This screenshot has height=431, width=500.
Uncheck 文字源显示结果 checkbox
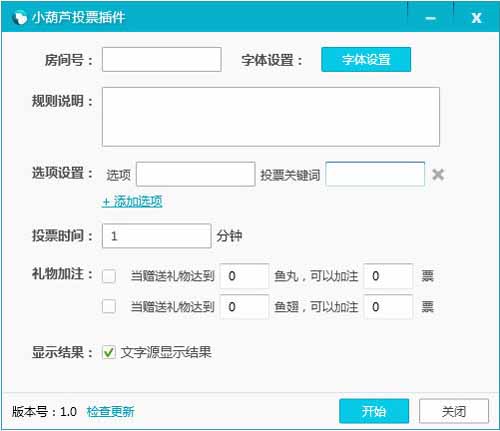pos(109,352)
